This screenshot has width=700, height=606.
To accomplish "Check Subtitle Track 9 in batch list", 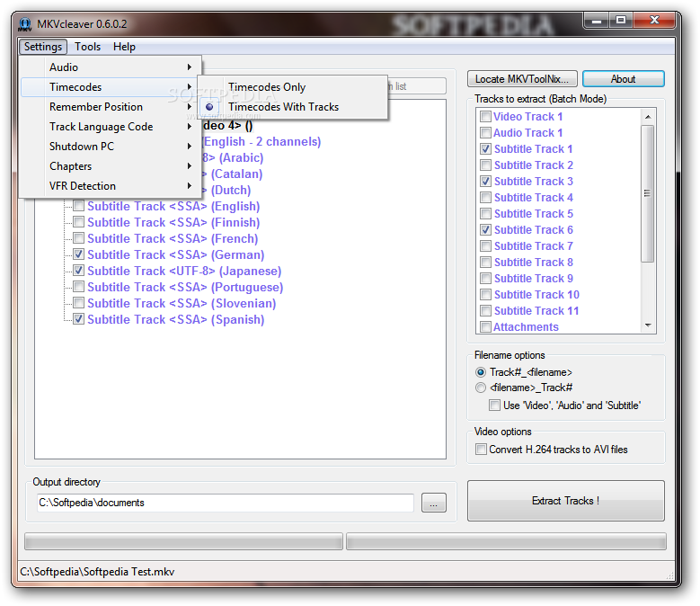I will tap(486, 278).
